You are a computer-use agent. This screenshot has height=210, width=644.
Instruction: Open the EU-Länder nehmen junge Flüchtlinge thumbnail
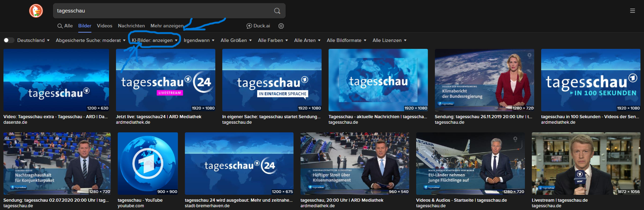(x=471, y=164)
